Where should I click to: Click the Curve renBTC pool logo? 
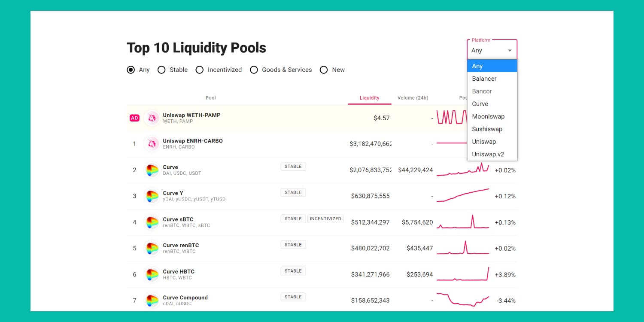coord(152,249)
